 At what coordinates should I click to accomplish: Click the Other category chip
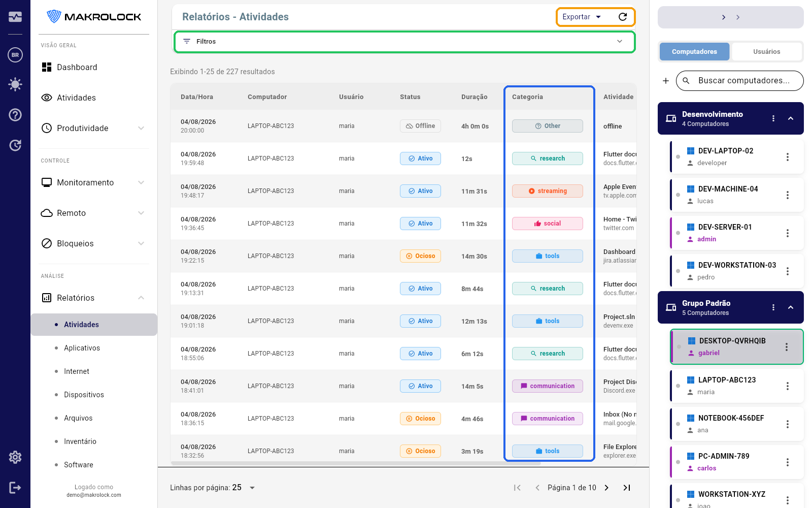(548, 126)
